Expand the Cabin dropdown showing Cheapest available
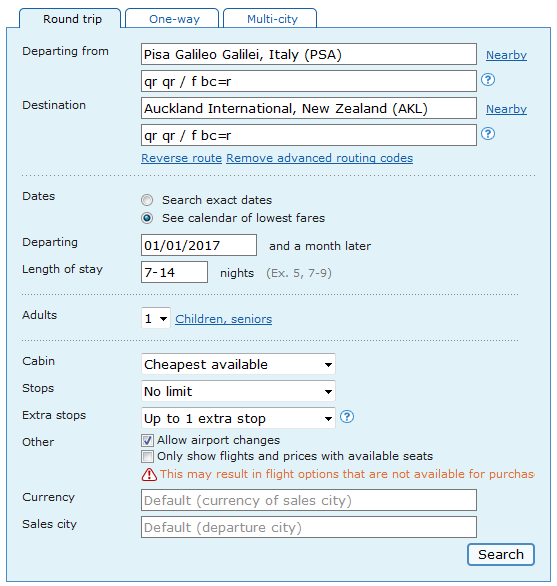The image size is (557, 586). [238, 364]
